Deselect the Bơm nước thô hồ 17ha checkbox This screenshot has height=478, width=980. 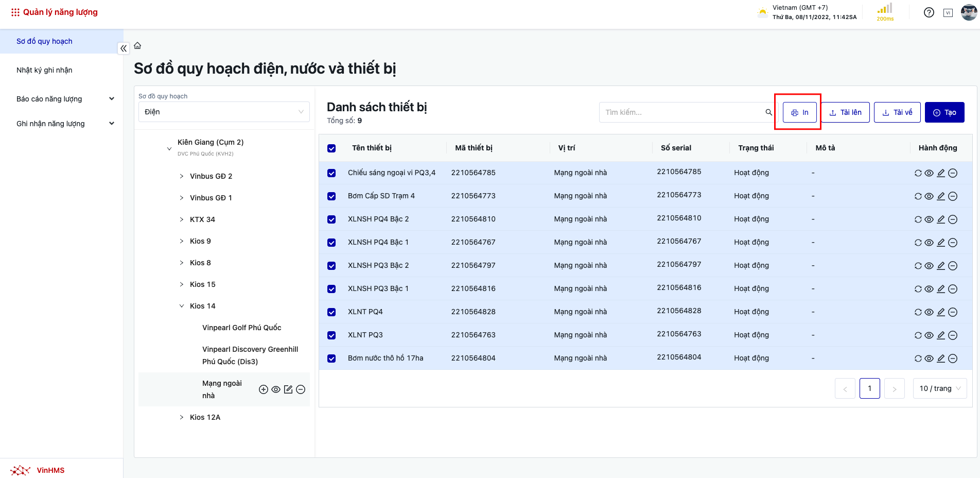331,358
